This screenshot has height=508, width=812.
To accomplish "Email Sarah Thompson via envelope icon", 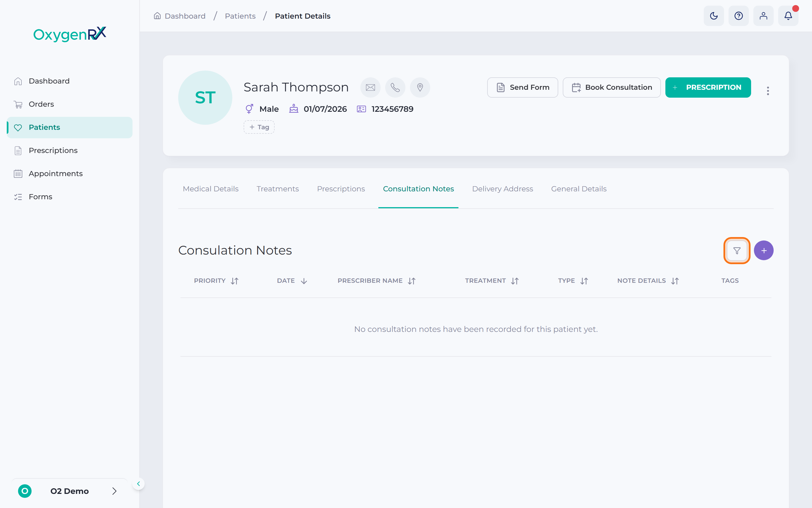I will [370, 87].
